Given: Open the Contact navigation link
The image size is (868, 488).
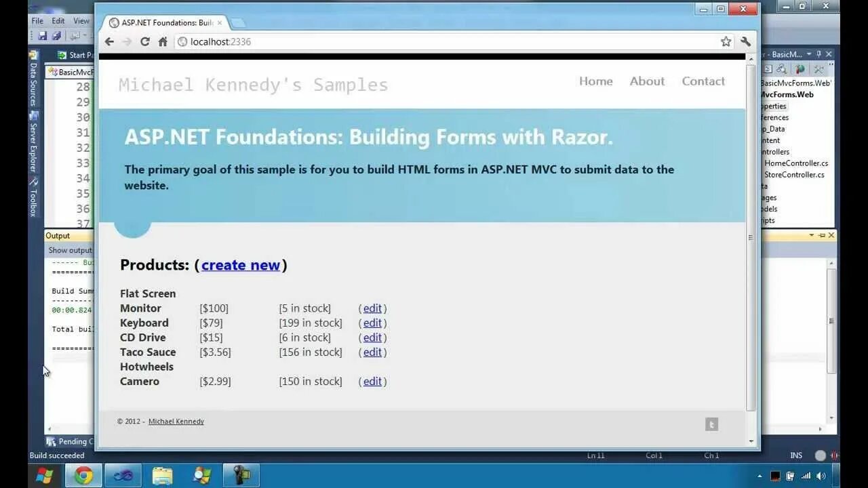Looking at the screenshot, I should (x=703, y=81).
